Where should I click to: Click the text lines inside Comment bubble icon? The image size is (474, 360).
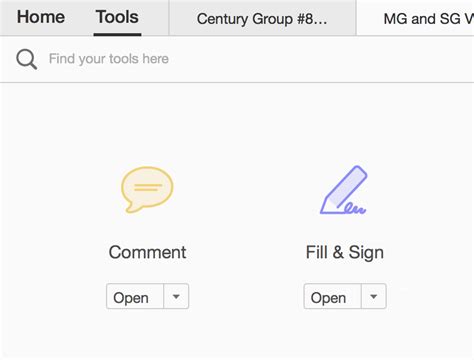148,187
